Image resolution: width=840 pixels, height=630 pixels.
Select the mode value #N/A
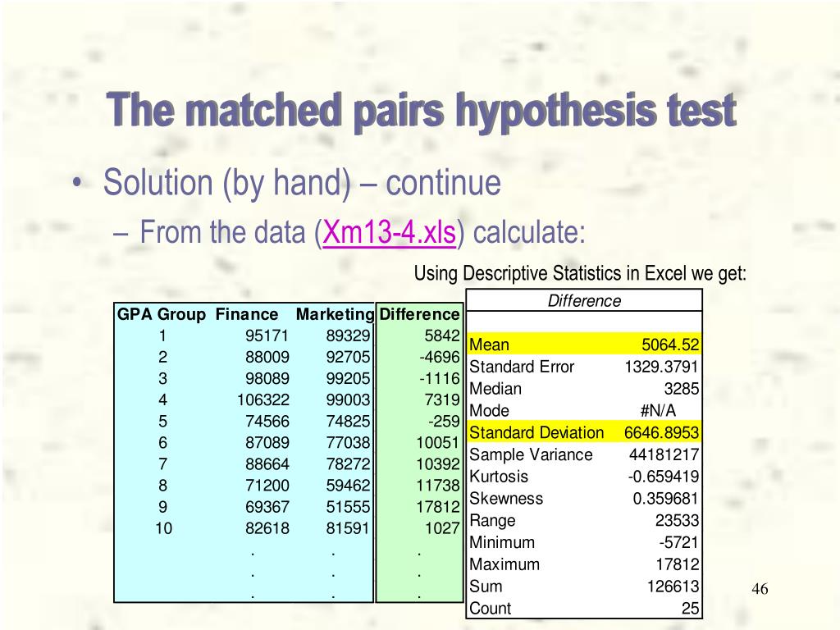click(658, 410)
